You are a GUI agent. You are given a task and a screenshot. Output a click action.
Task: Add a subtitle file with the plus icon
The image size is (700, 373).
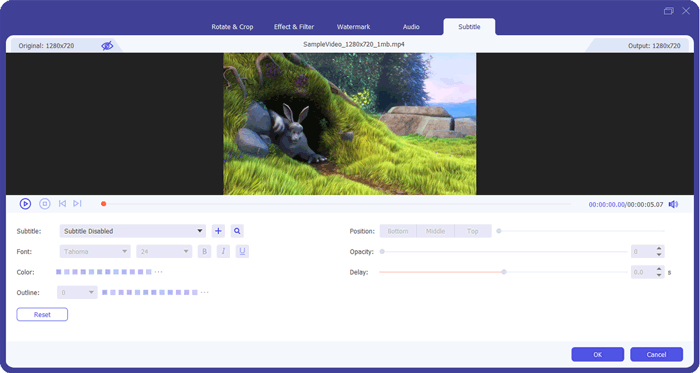pos(218,231)
